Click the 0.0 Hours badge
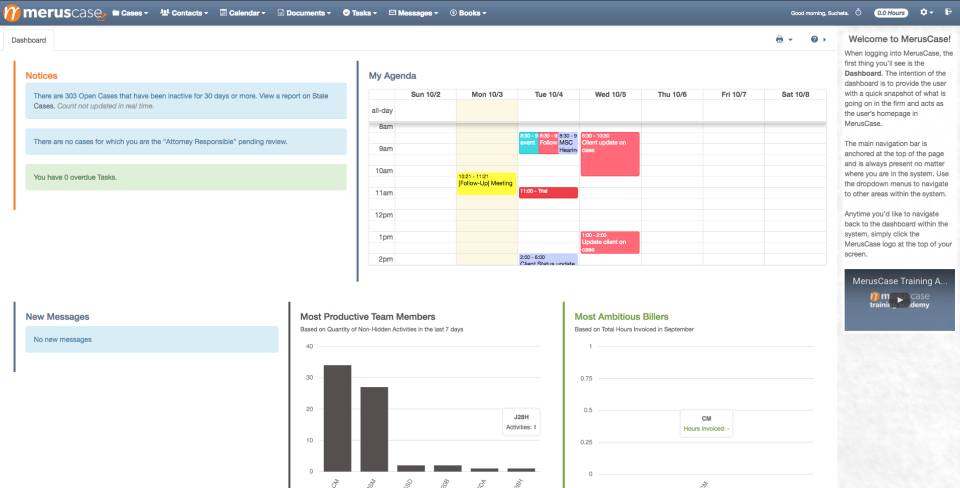The height and width of the screenshot is (488, 960). pos(890,12)
